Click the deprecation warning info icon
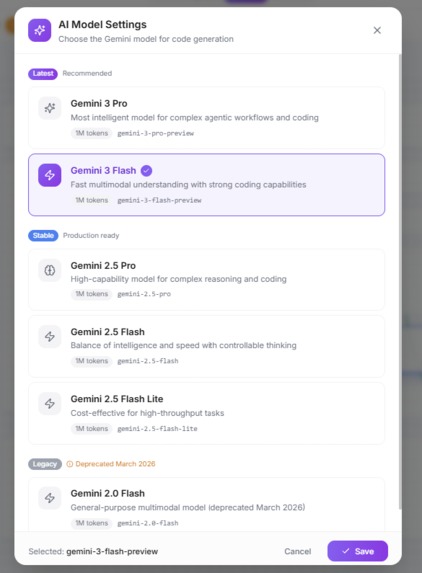This screenshot has width=422, height=573. (x=69, y=464)
